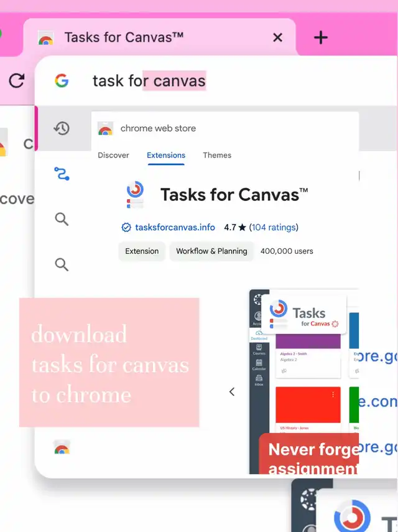Select the history clock icon suggestion

pyautogui.click(x=62, y=128)
